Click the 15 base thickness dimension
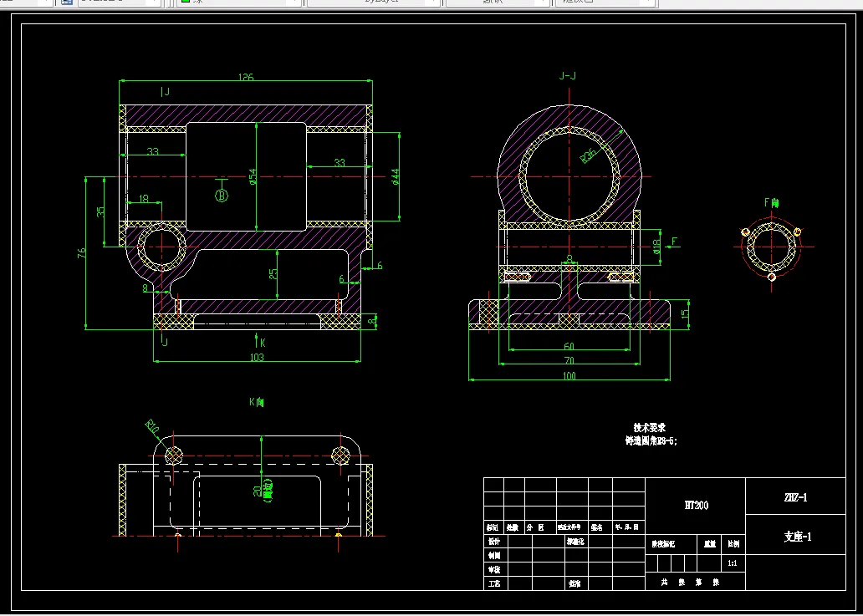863x616 pixels. [685, 314]
